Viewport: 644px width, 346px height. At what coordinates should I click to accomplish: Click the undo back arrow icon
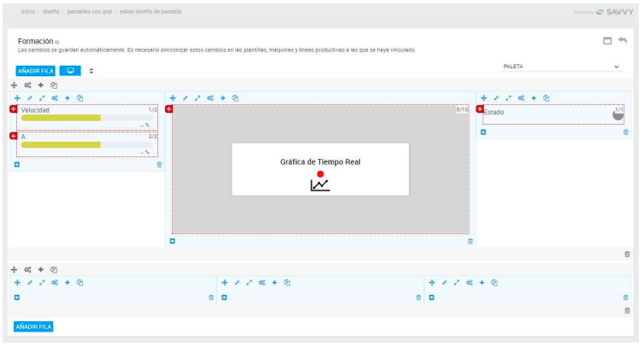pos(623,40)
